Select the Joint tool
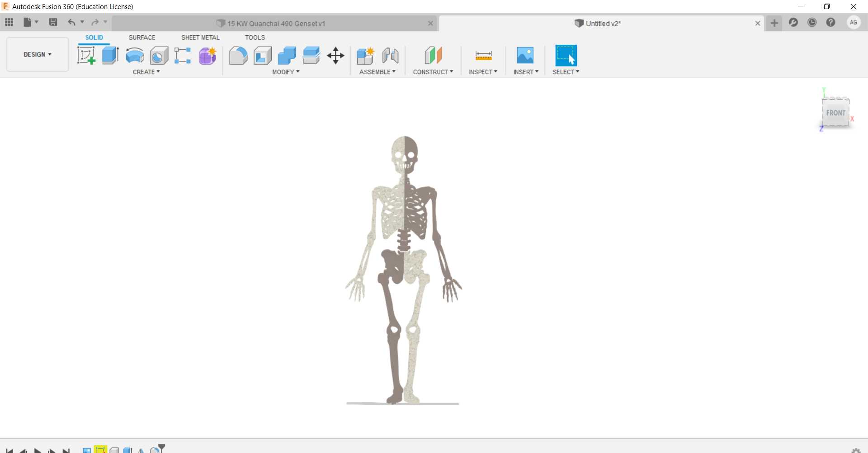The height and width of the screenshot is (453, 868). [x=390, y=56]
